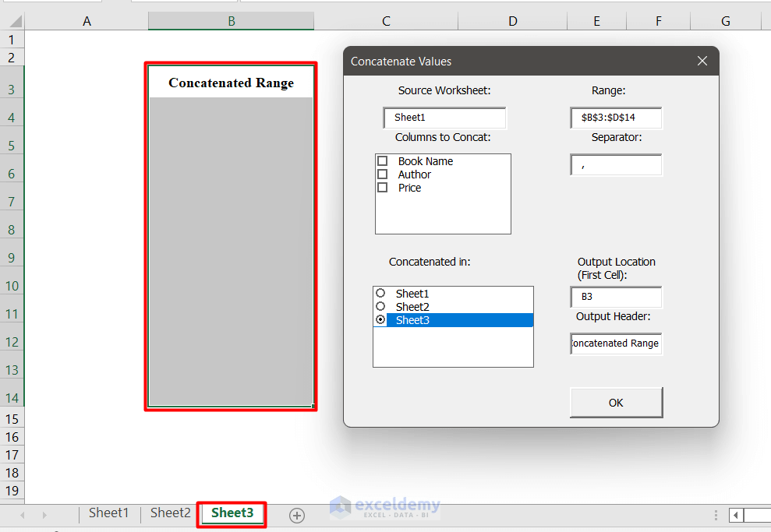Click the Separator input field
This screenshot has height=532, width=771.
[616, 164]
